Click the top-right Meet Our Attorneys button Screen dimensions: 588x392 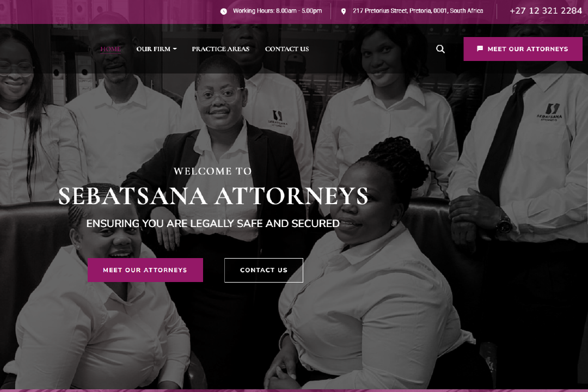[523, 49]
